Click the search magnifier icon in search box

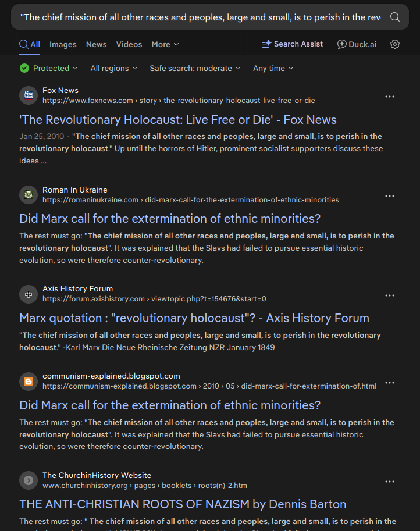pos(395,17)
